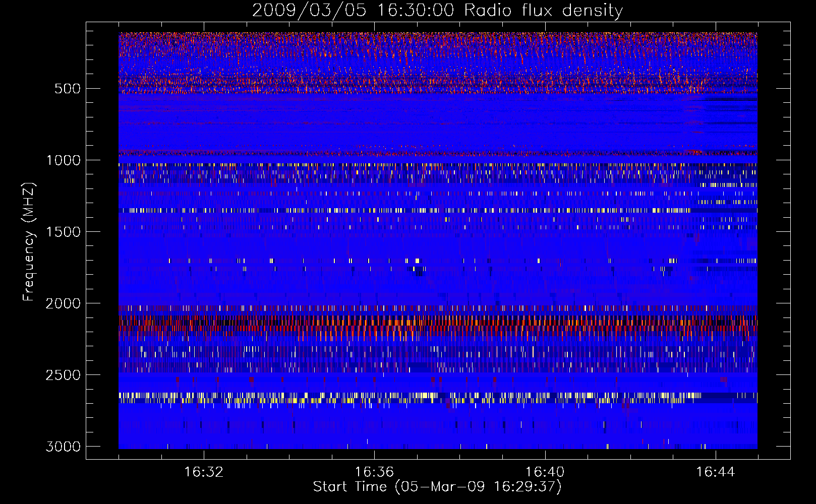Image resolution: width=816 pixels, height=504 pixels.
Task: Select the 500 frequency tick label
Action: point(67,89)
